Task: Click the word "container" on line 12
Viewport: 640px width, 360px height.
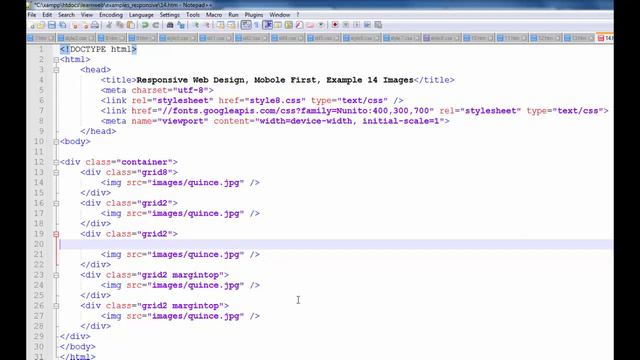Action: (144, 162)
